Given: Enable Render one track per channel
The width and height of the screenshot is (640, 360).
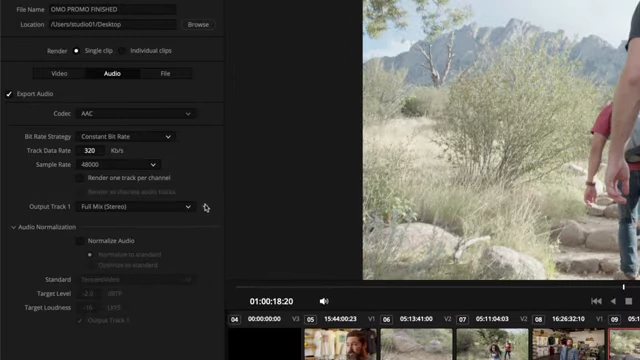Looking at the screenshot, I should [x=80, y=178].
